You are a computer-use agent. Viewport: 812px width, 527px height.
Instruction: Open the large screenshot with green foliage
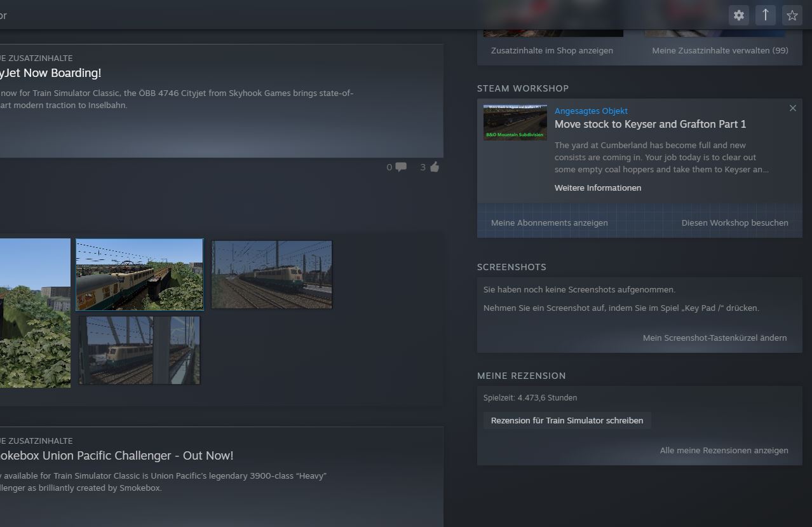[35, 313]
